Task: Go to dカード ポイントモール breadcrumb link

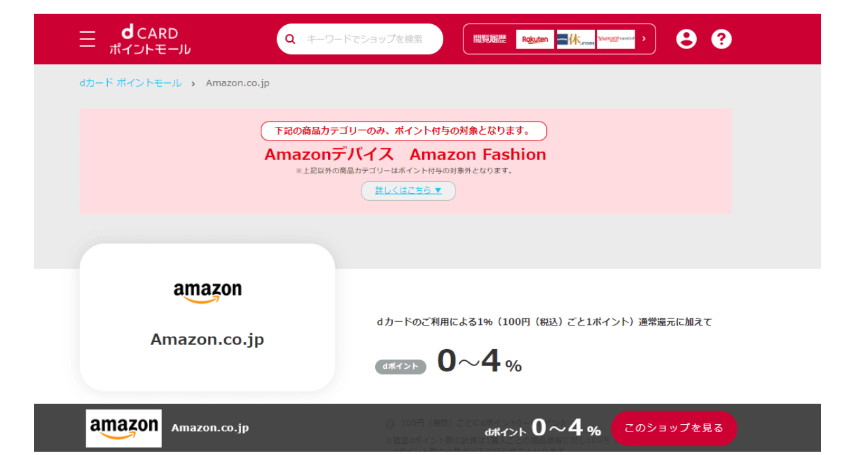Action: (131, 83)
